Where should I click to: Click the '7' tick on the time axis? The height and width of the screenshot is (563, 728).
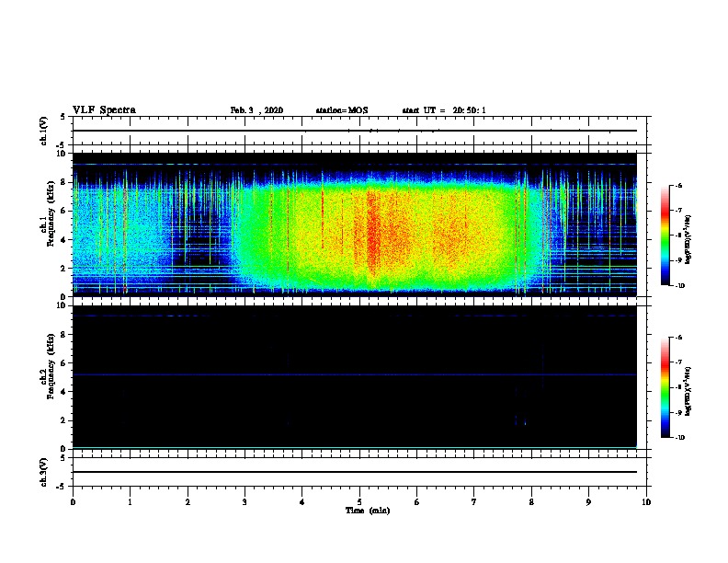coord(474,502)
